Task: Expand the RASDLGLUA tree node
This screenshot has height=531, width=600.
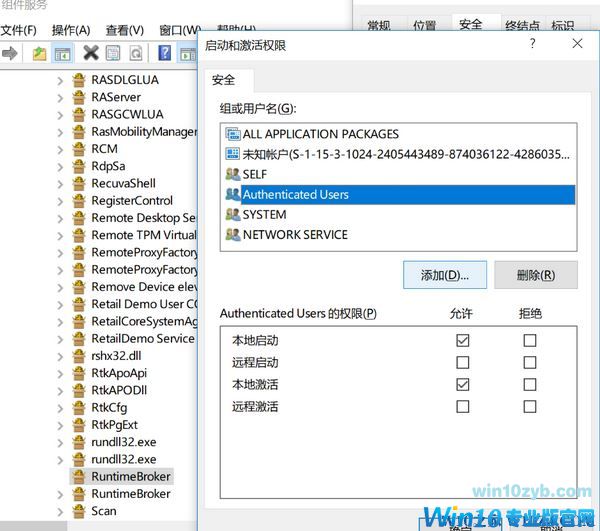Action: (x=60, y=81)
